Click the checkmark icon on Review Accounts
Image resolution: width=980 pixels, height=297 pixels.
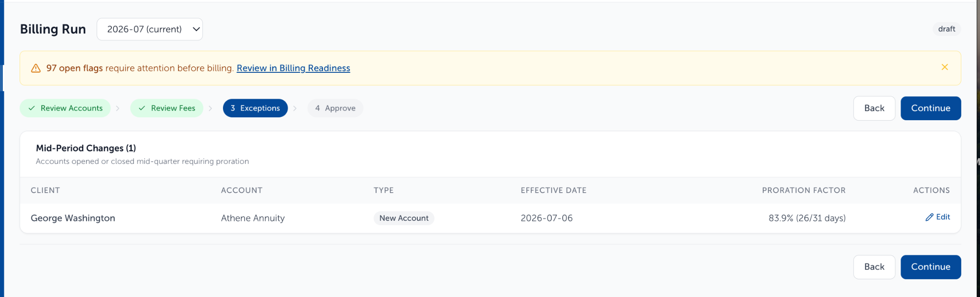pyautogui.click(x=32, y=108)
